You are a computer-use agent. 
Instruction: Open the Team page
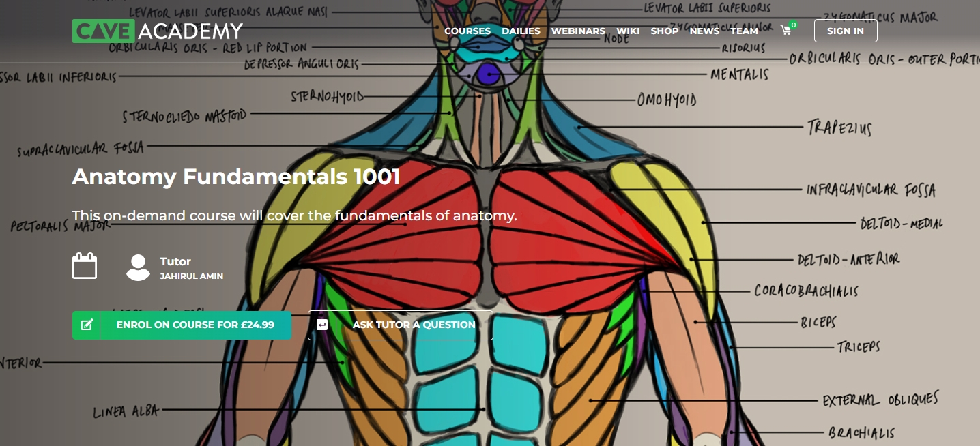(x=744, y=31)
